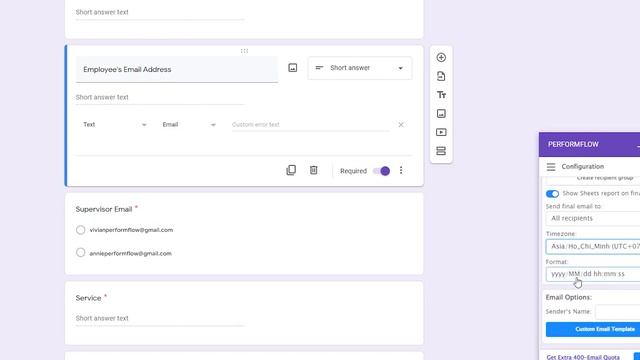Insert image into Employee's Email Address question
Viewport: 640px width, 360px height.
tap(293, 68)
